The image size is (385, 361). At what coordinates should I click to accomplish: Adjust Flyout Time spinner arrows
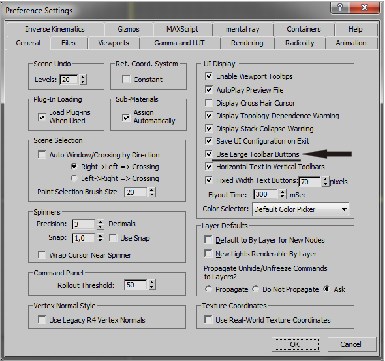283,194
